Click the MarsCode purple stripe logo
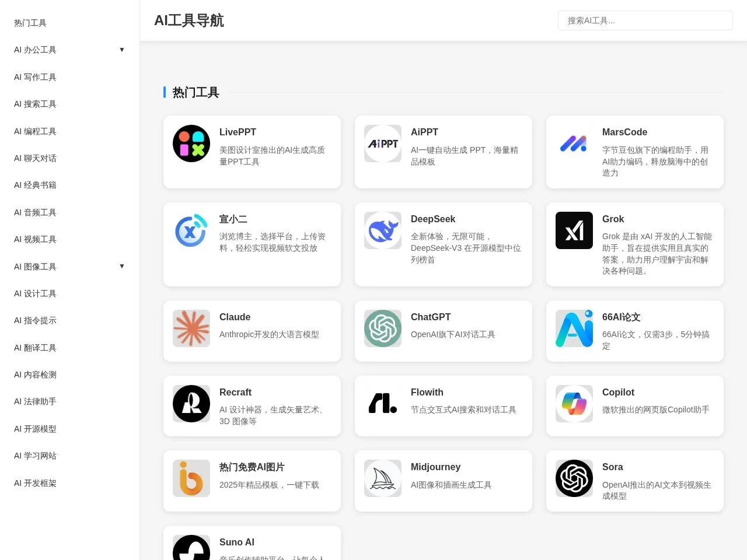This screenshot has width=747, height=560. (x=574, y=143)
